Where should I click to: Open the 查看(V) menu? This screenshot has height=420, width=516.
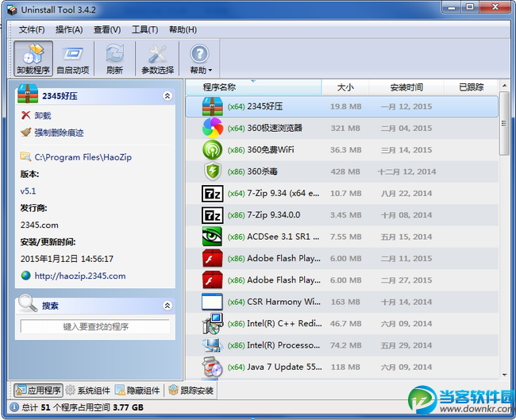pyautogui.click(x=107, y=30)
